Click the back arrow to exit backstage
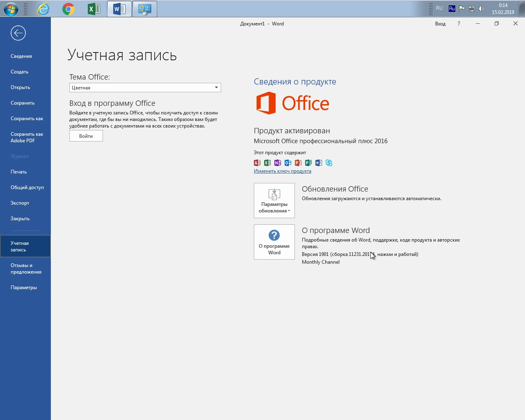 [x=18, y=33]
